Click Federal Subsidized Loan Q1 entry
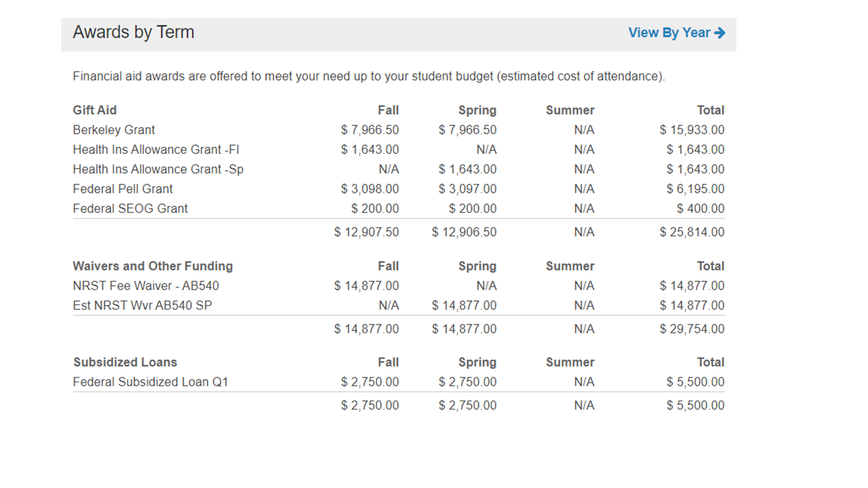868x488 pixels. 151,382
